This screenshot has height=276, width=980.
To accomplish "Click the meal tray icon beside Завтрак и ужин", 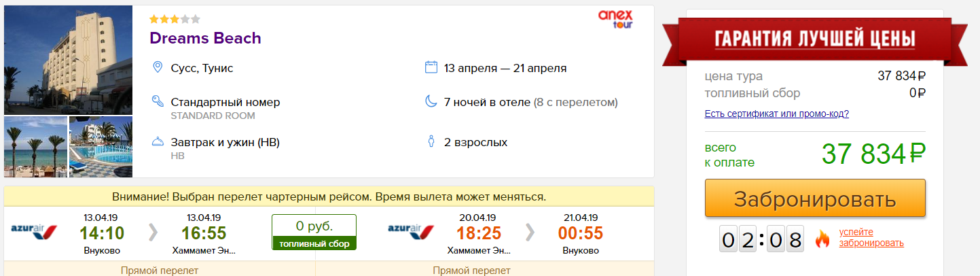I will coord(158,142).
